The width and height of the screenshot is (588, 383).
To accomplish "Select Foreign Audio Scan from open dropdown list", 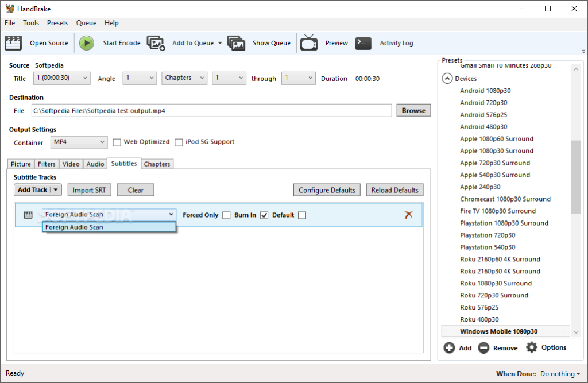I will point(109,227).
